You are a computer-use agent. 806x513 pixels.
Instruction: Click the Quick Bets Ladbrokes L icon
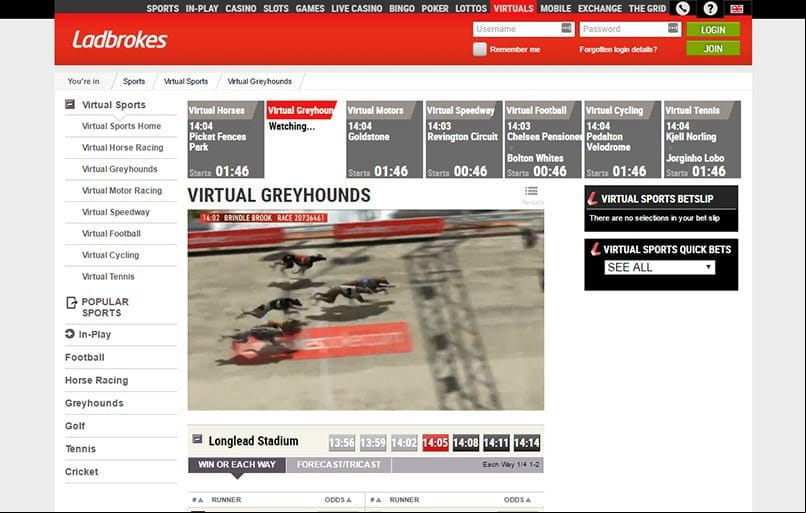click(x=595, y=249)
